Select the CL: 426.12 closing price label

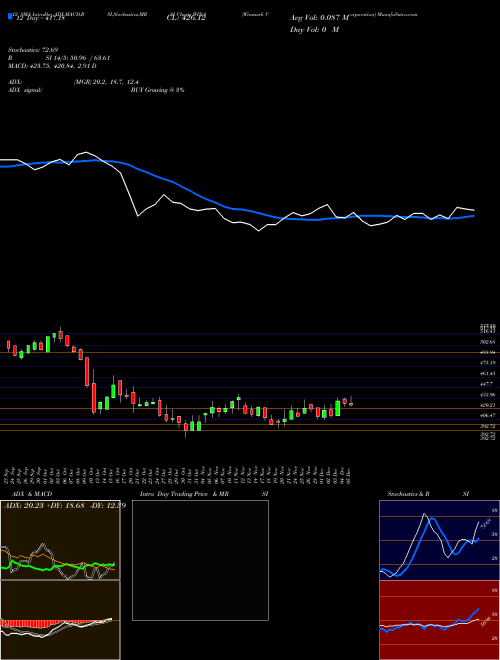click(186, 19)
